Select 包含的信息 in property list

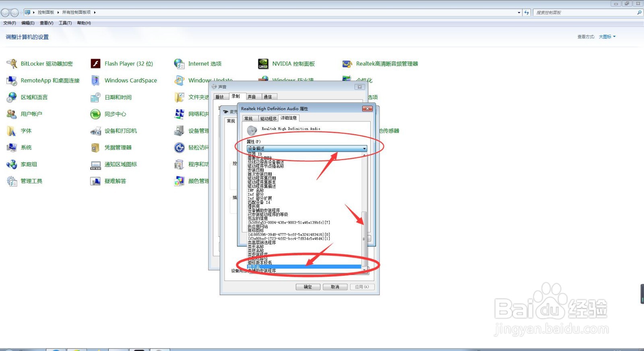click(258, 218)
